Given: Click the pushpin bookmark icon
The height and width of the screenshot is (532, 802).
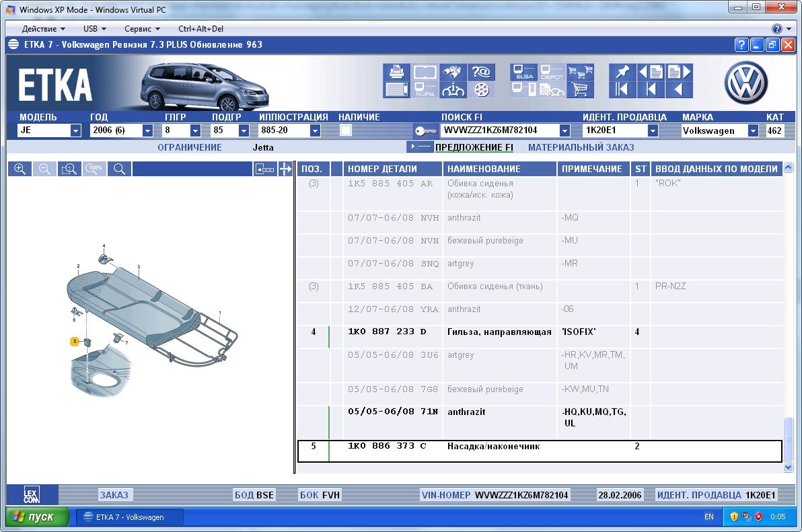Looking at the screenshot, I should pos(622,72).
